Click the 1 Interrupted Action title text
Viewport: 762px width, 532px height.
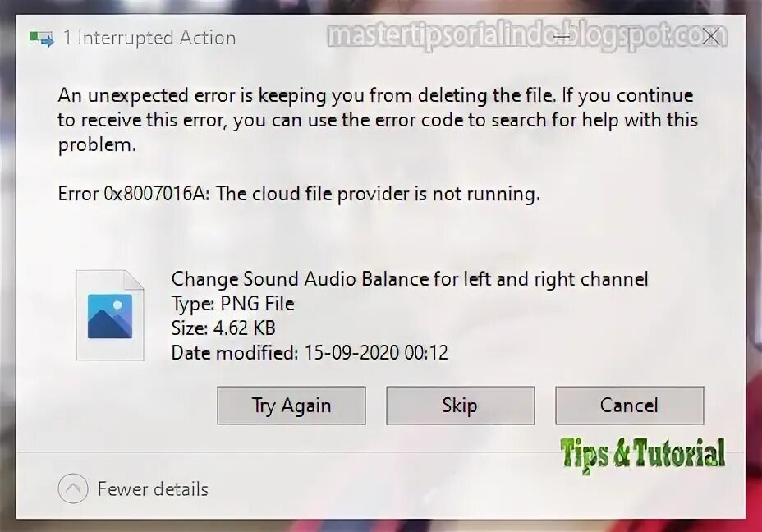149,38
